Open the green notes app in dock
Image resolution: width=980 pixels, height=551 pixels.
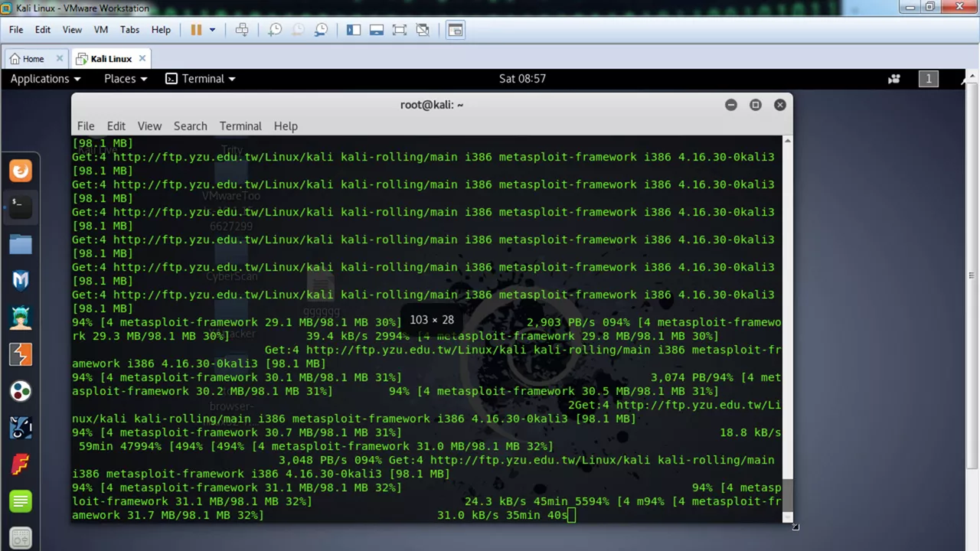tap(21, 501)
